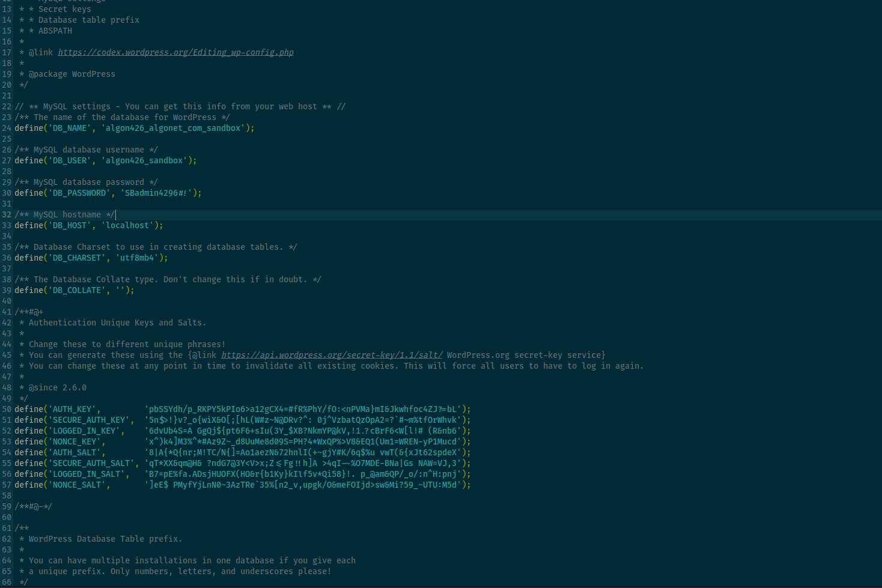
Task: Place cursor in '/** MySQL hostname */' comment
Action: [x=65, y=214]
